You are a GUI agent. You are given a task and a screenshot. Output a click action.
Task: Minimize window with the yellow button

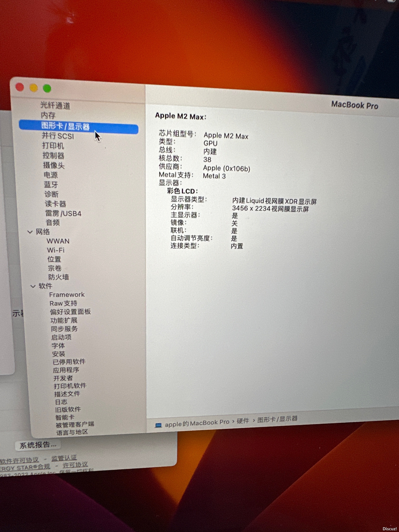(34, 88)
